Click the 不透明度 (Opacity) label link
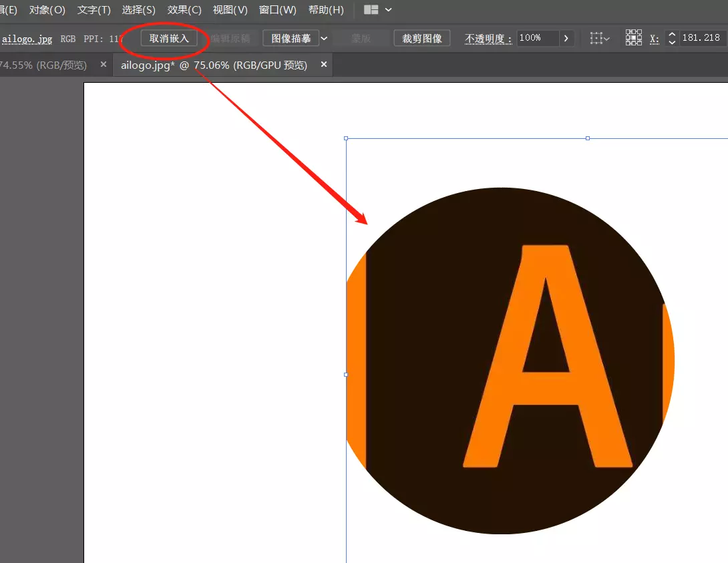The height and width of the screenshot is (563, 728). click(x=488, y=39)
